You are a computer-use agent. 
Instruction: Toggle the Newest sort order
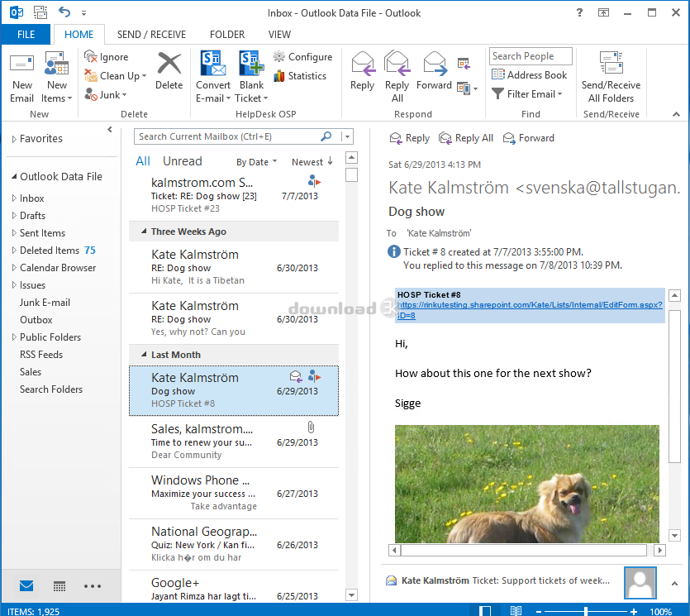tap(312, 162)
